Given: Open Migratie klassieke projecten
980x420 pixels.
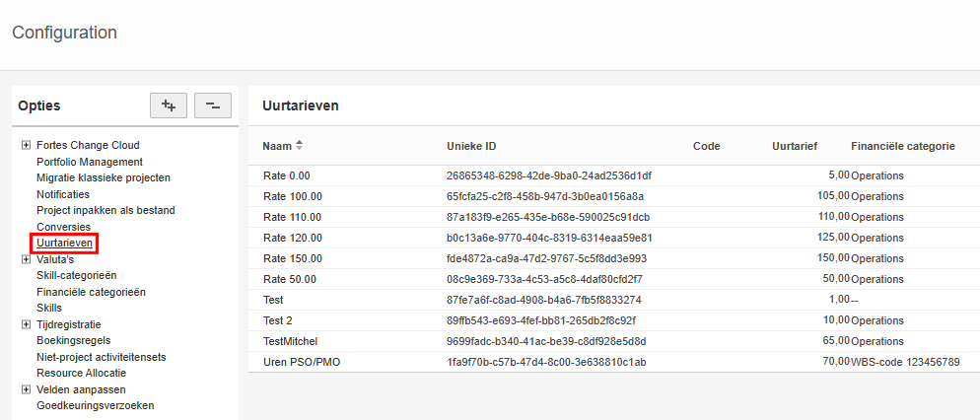Looking at the screenshot, I should pos(104,177).
